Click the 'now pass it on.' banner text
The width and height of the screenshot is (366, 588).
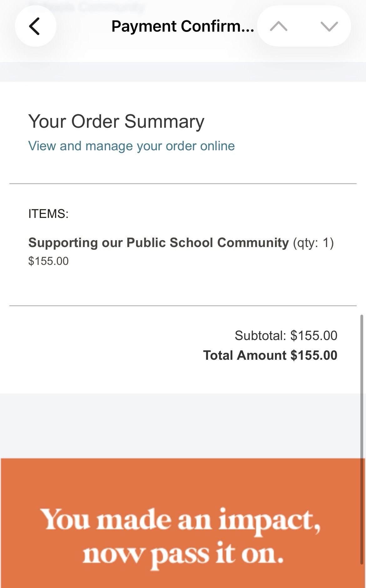(x=183, y=554)
